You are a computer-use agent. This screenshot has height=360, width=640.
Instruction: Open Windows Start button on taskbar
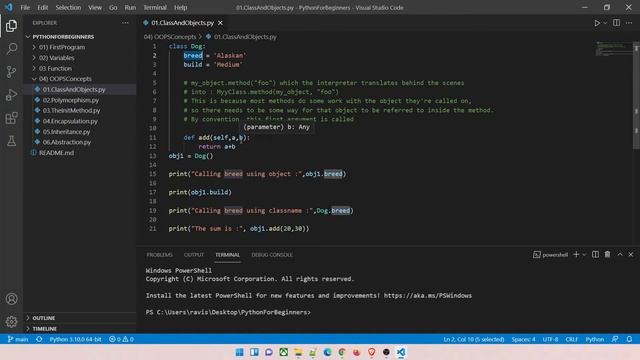(240, 352)
